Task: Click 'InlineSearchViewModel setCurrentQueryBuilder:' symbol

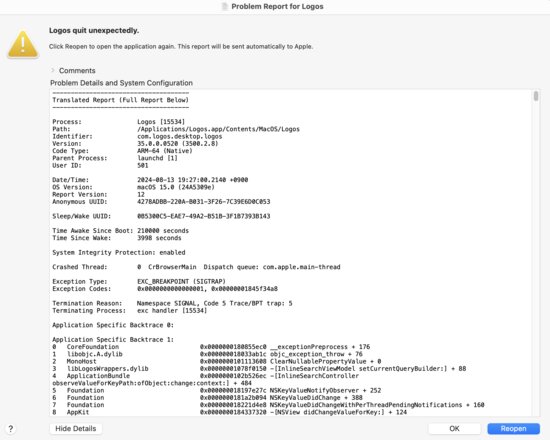Action: point(360,369)
